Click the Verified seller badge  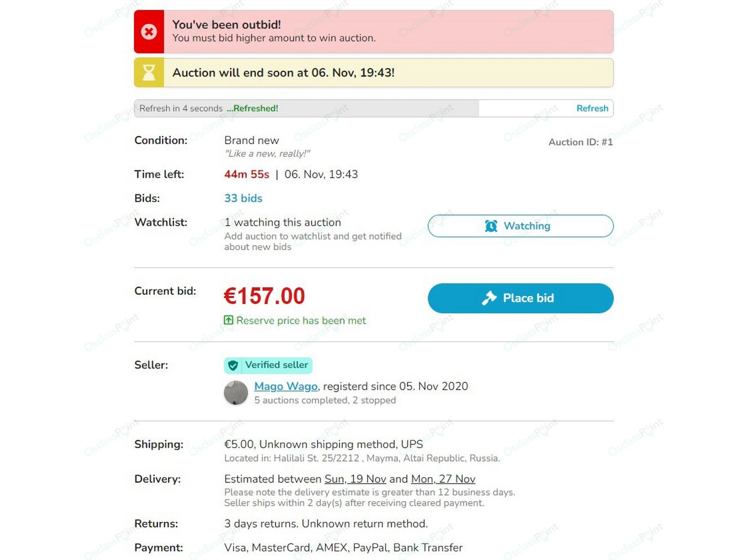click(268, 365)
